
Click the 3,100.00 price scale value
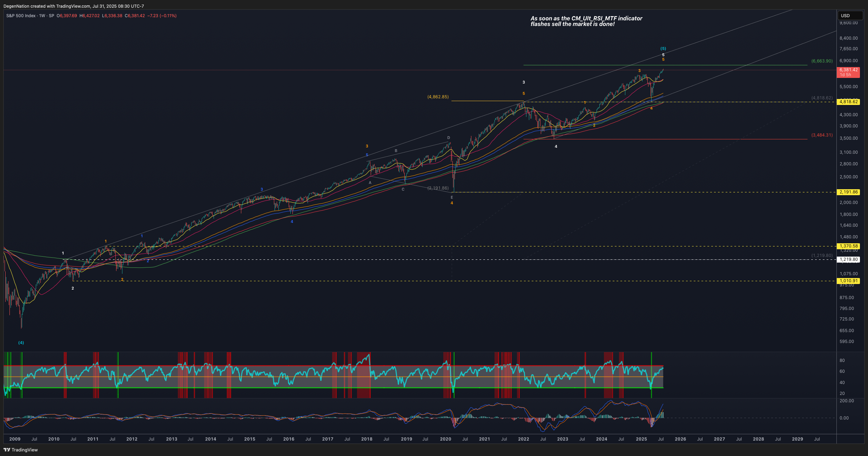tap(849, 152)
